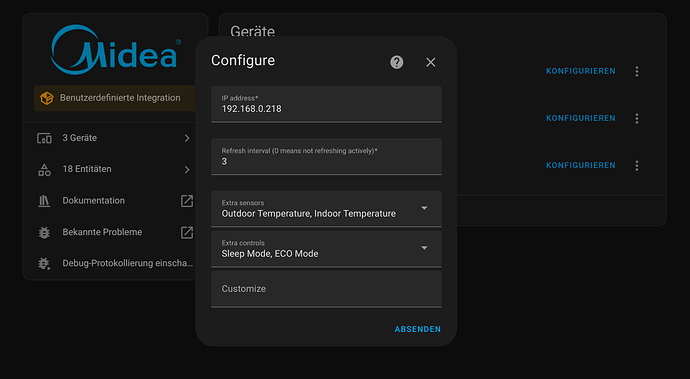The height and width of the screenshot is (379, 690).
Task: Click the devices icon beside 3 Geräte
Action: click(44, 138)
